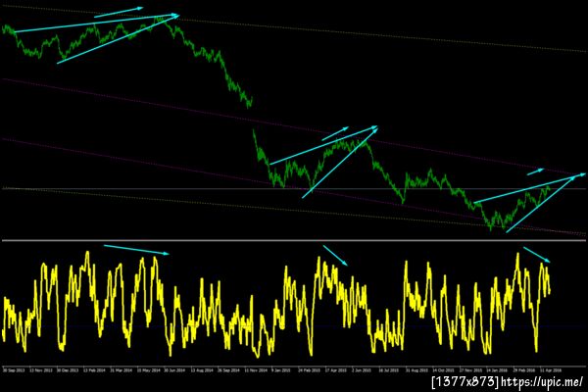Click the cyan downward arrow above last oscillator peaks
588x392 pixels.
[x=537, y=255]
